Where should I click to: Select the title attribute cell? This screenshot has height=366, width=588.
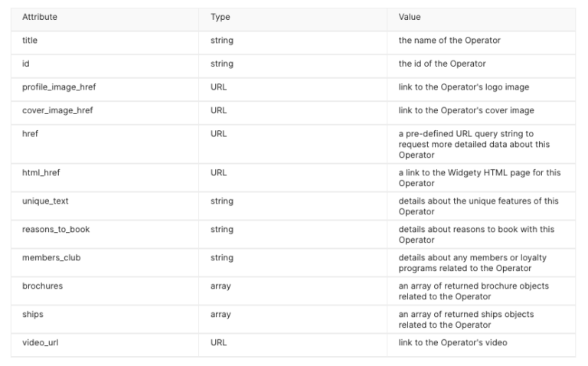(x=31, y=41)
